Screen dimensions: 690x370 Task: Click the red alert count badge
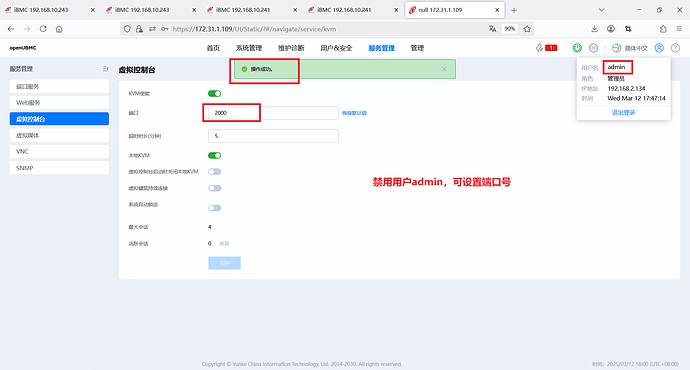point(551,48)
